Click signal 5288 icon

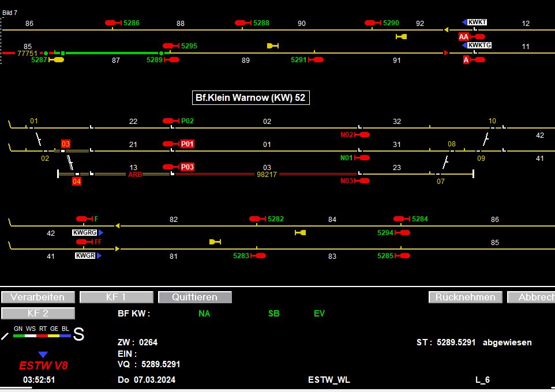pos(243,23)
